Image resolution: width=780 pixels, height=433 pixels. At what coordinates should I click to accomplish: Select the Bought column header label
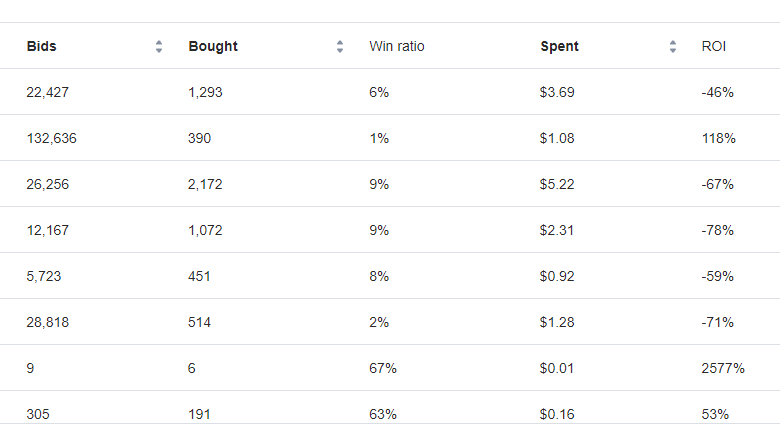(213, 46)
